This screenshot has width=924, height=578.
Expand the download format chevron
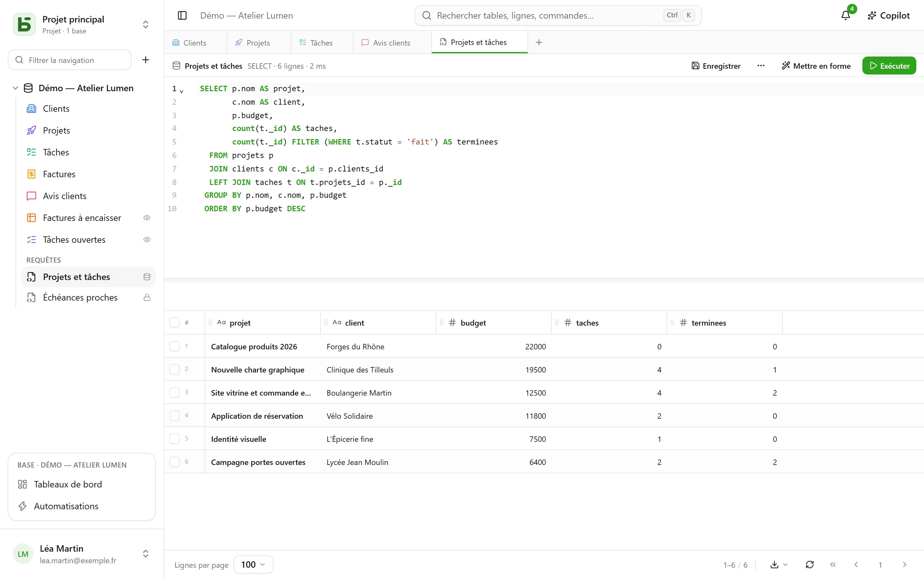pyautogui.click(x=785, y=564)
